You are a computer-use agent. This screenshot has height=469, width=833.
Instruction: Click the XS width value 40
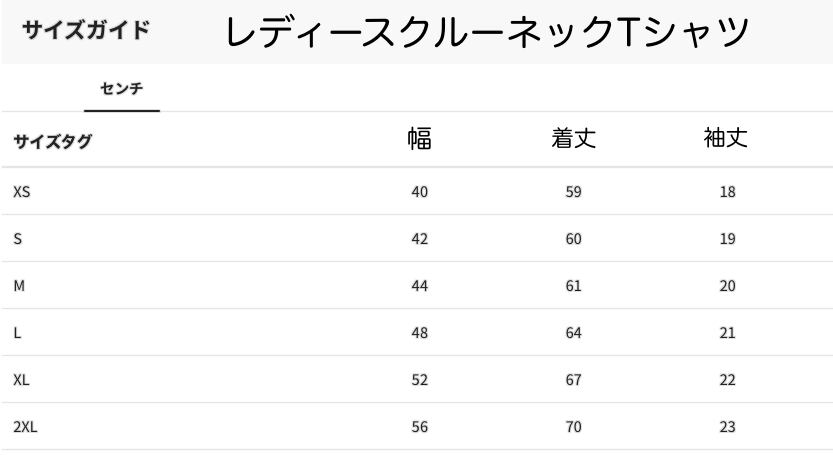click(x=420, y=191)
